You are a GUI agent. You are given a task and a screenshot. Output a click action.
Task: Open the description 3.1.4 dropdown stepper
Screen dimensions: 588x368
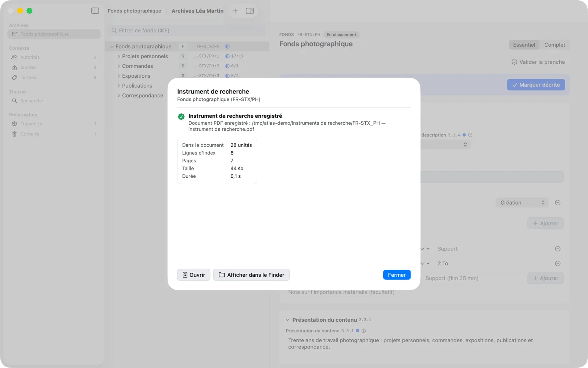click(465, 145)
